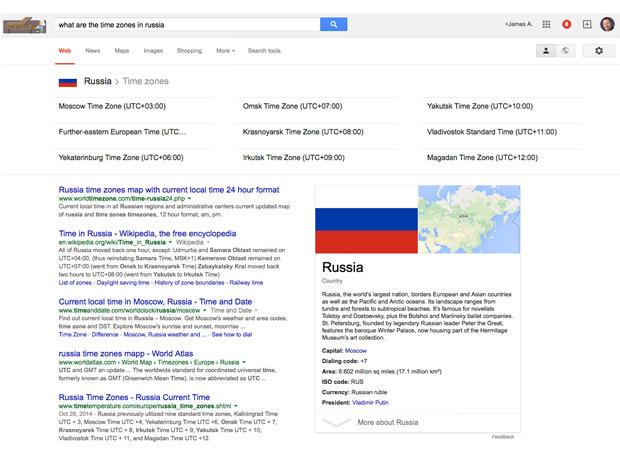Click the Google doodle logo
Viewport: 620px width, 465px height.
25,25
